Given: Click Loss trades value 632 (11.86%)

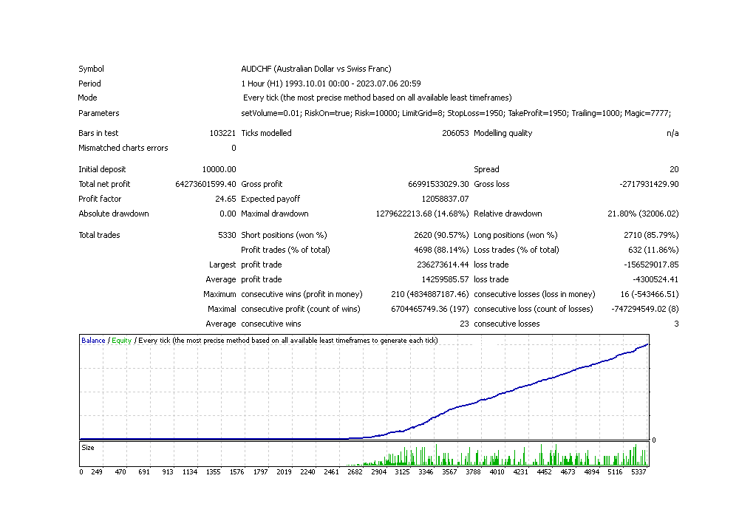Looking at the screenshot, I should point(654,250).
